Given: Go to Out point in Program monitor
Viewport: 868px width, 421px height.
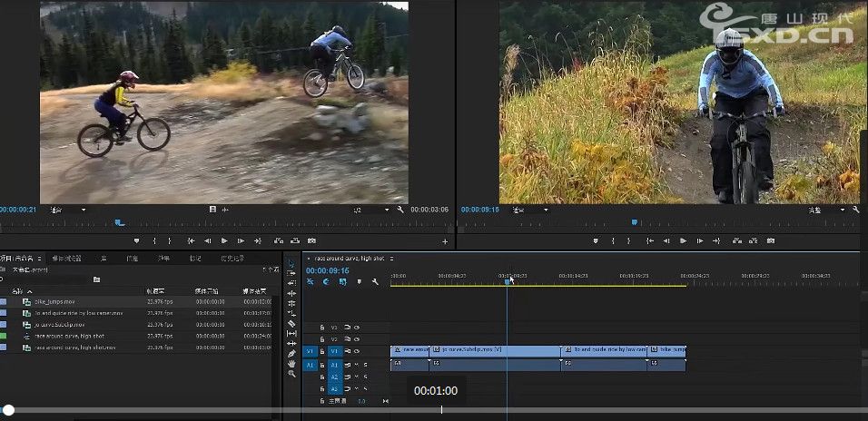Looking at the screenshot, I should point(716,241).
